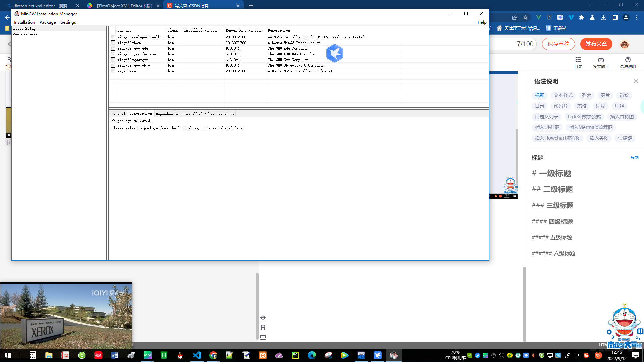Image resolution: width=644 pixels, height=362 pixels.
Task: Tick the mingw-developer-toolkit package checkbox
Action: tap(113, 37)
